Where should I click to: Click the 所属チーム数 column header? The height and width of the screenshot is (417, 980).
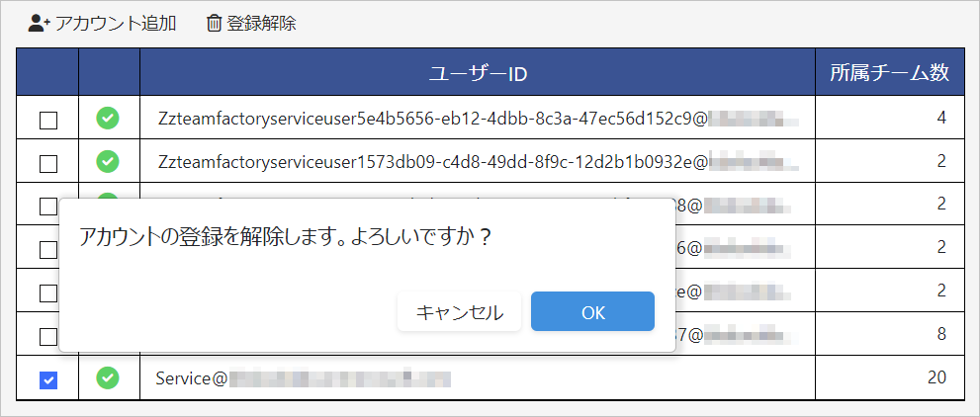tap(889, 73)
